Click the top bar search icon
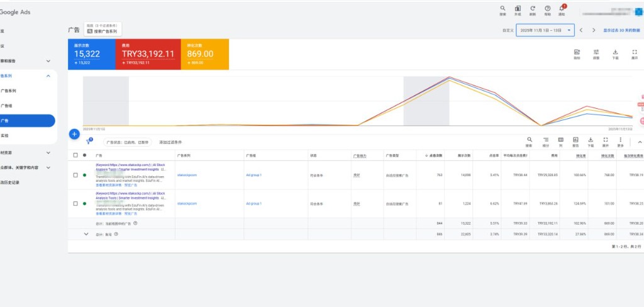644x307 pixels. [502, 10]
